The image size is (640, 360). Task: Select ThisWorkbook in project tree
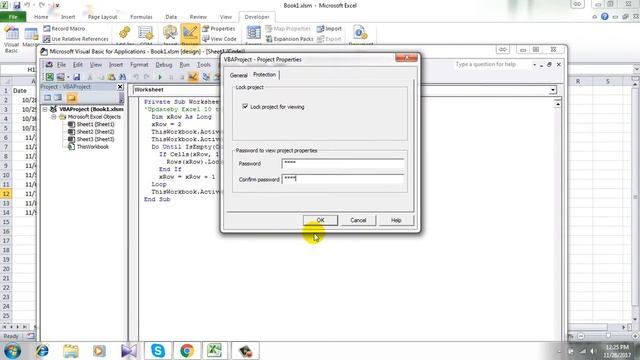coord(93,147)
